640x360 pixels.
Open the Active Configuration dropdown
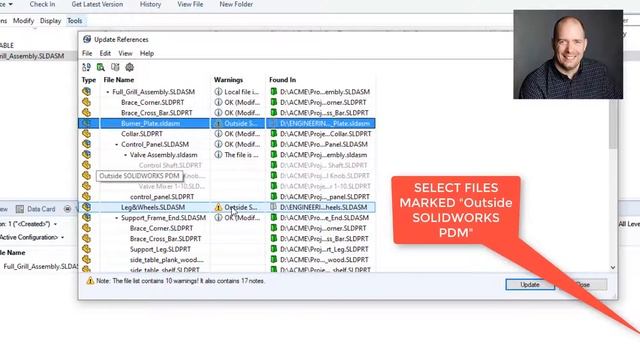[62, 237]
